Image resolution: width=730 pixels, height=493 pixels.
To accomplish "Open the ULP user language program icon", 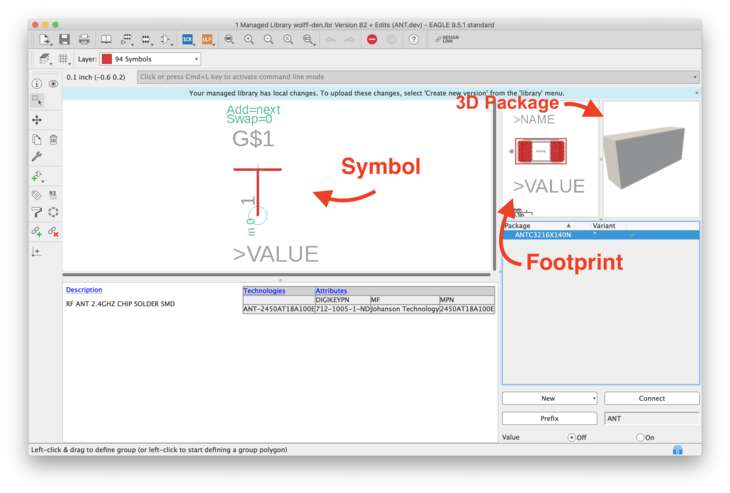I will tap(207, 39).
